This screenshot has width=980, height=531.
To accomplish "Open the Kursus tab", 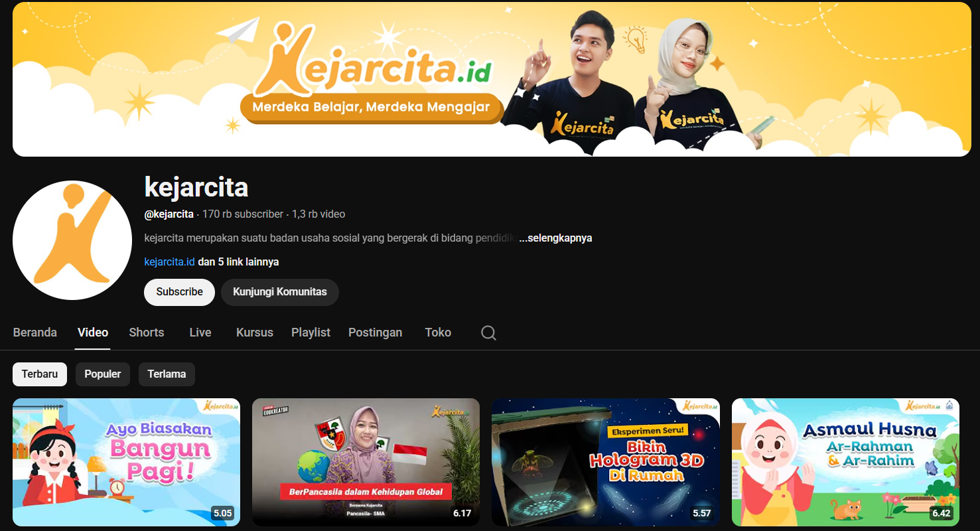I will pyautogui.click(x=254, y=333).
